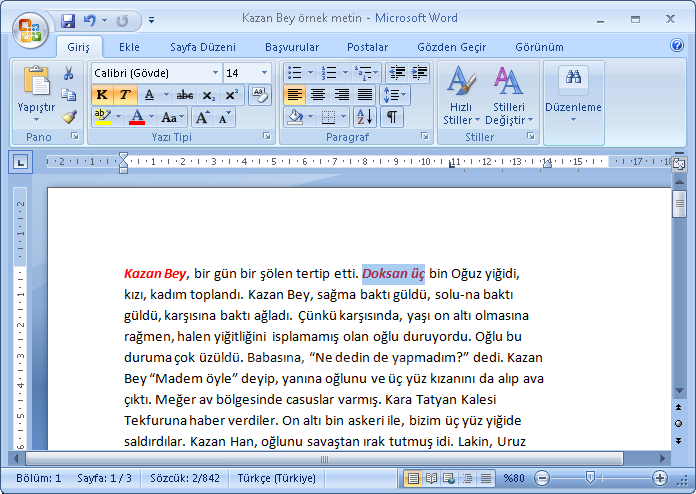Open the Postalar tab
The width and height of the screenshot is (696, 494).
(368, 47)
